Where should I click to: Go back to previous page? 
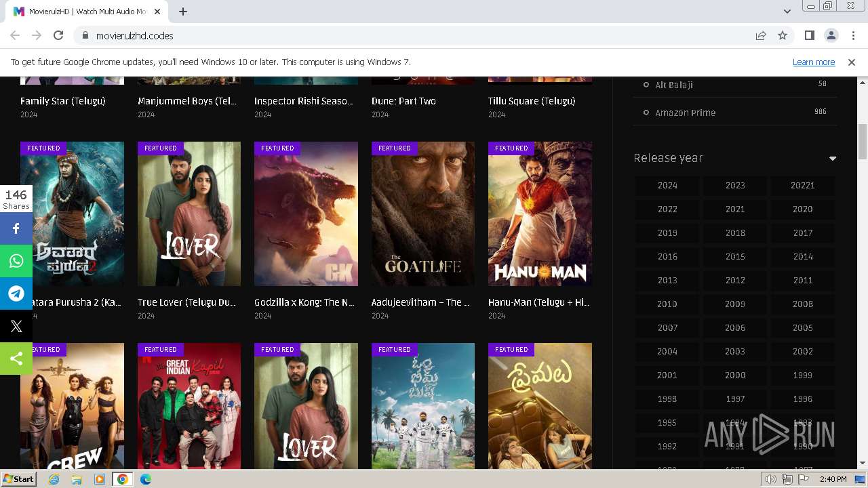15,35
